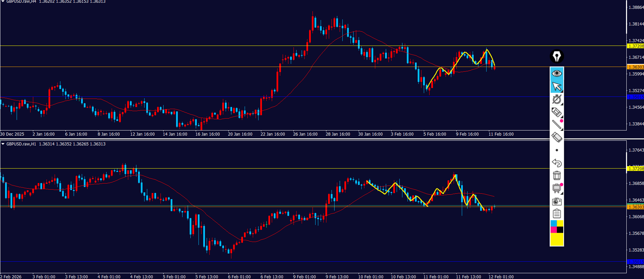
Task: Clear all drawings with the trash icon
Action: [556, 175]
